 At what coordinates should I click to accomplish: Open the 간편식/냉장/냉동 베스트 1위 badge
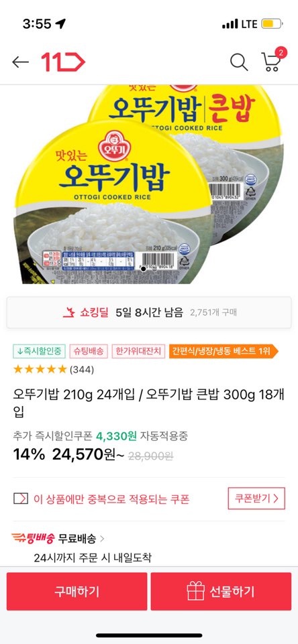(x=223, y=351)
